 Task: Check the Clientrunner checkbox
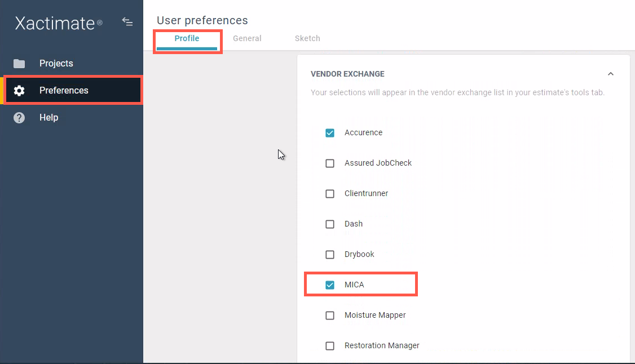click(330, 194)
